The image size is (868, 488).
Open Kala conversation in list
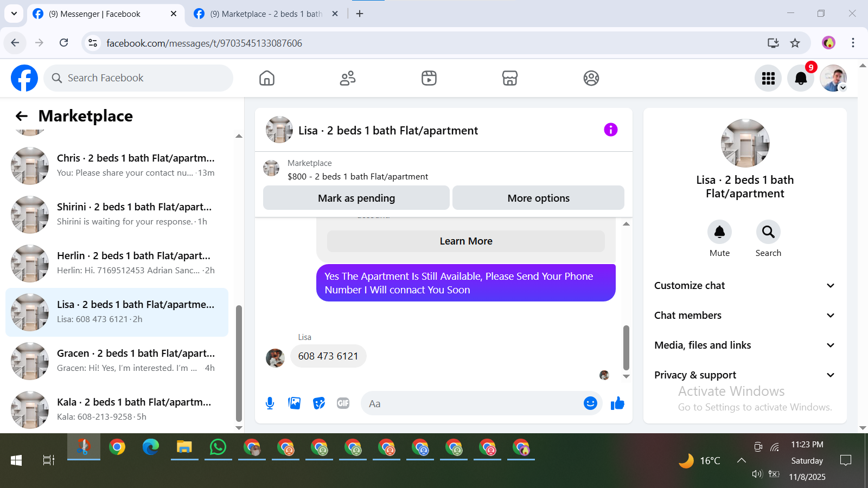(117, 409)
